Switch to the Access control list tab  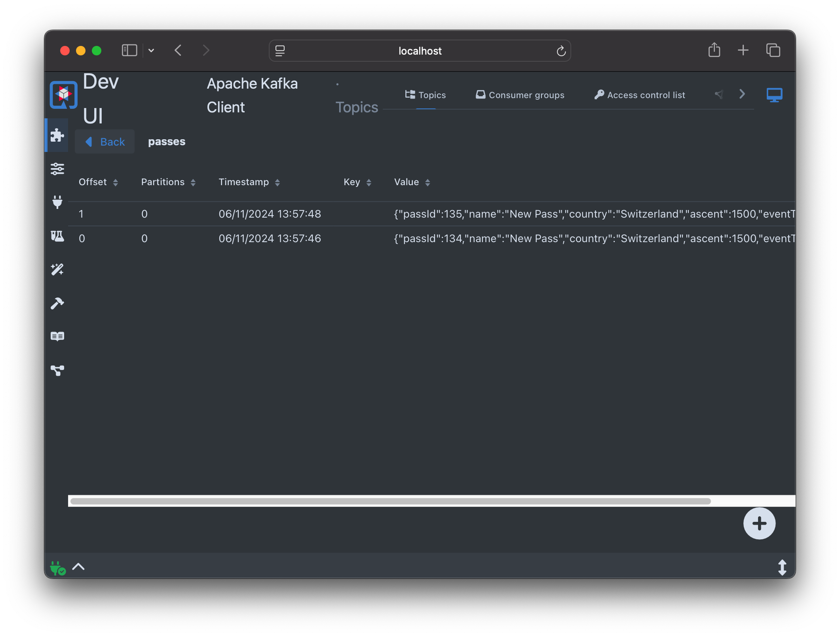(x=639, y=95)
